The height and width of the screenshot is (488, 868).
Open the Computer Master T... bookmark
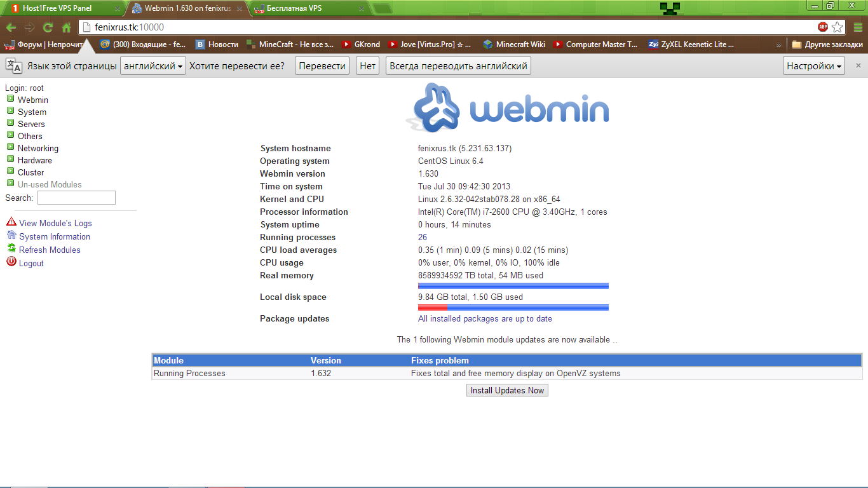click(x=595, y=44)
